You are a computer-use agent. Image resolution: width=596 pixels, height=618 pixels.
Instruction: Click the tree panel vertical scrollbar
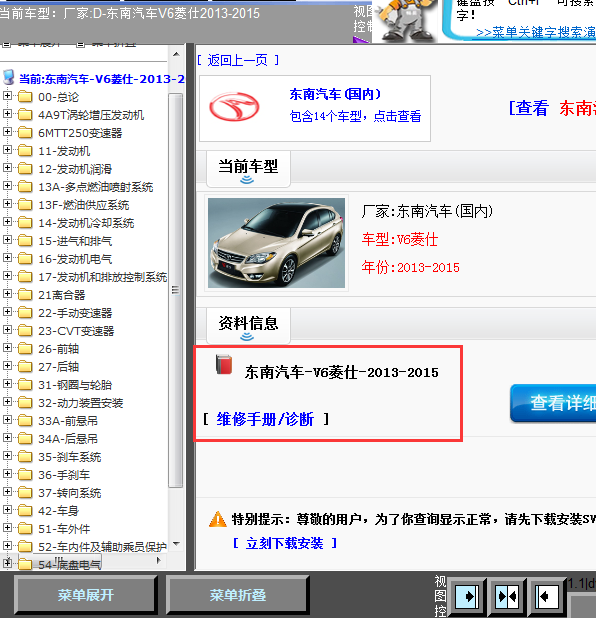tap(176, 290)
